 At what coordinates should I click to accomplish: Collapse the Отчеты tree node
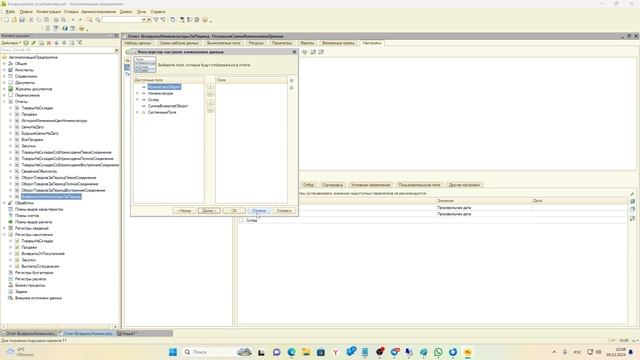(4, 102)
